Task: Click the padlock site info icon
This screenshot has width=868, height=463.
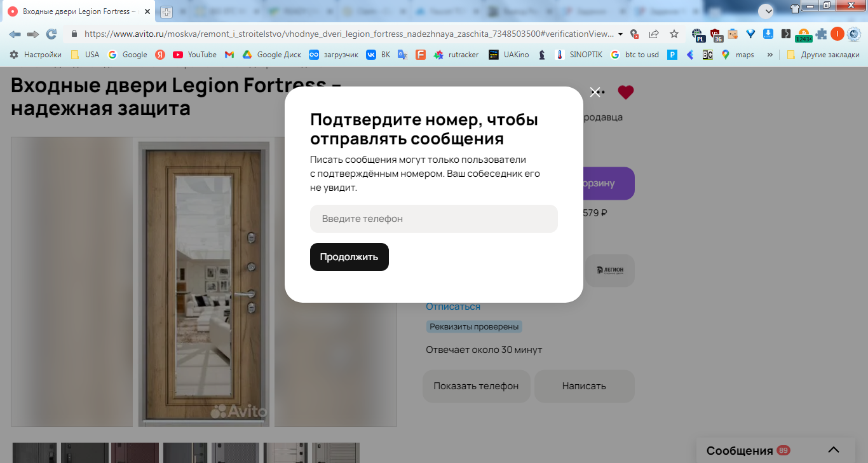Action: pos(74,34)
